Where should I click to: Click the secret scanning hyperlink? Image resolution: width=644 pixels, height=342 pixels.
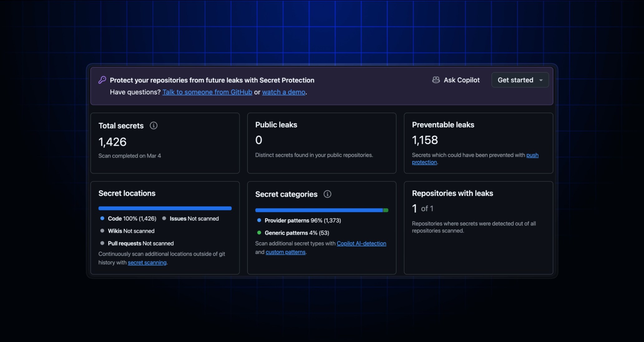point(147,262)
